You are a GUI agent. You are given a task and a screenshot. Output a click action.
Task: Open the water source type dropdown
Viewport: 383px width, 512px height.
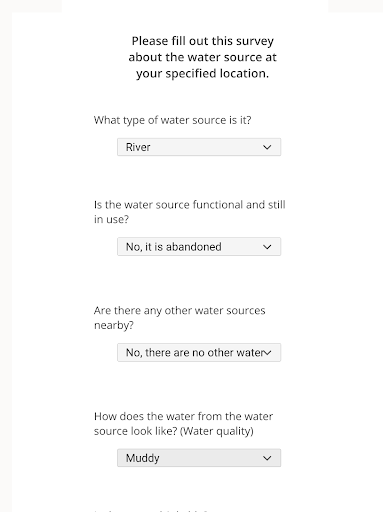199,147
